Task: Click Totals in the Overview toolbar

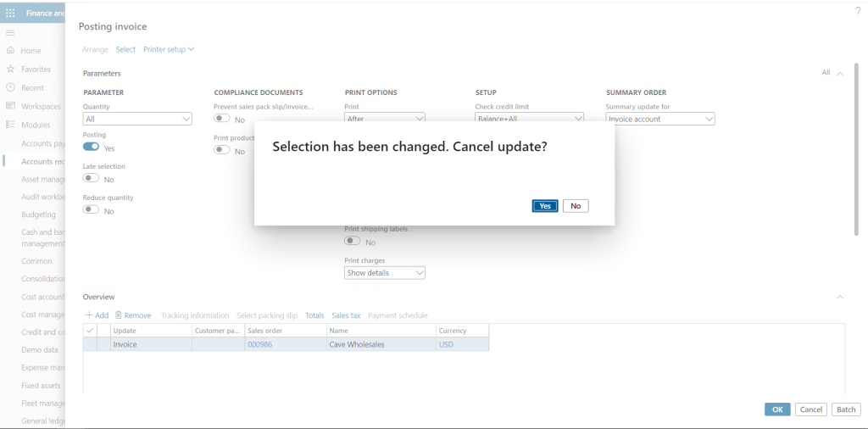Action: [x=314, y=315]
